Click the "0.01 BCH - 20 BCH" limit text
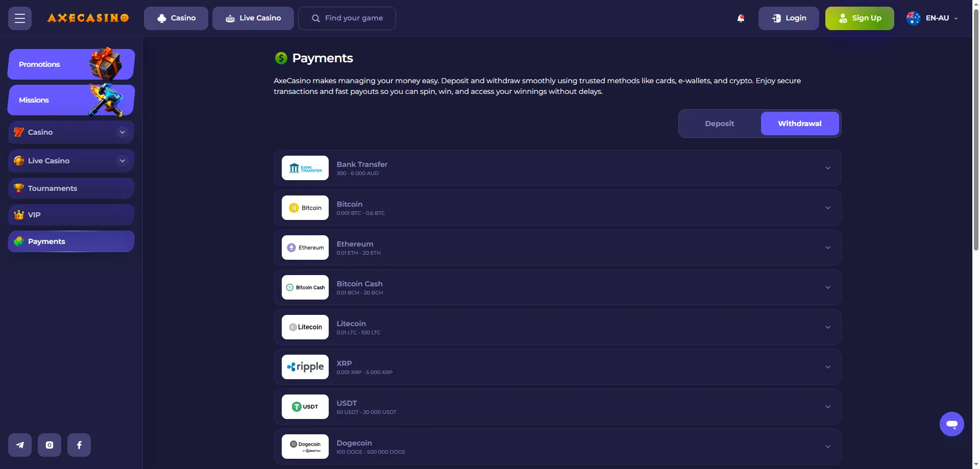 pyautogui.click(x=359, y=293)
